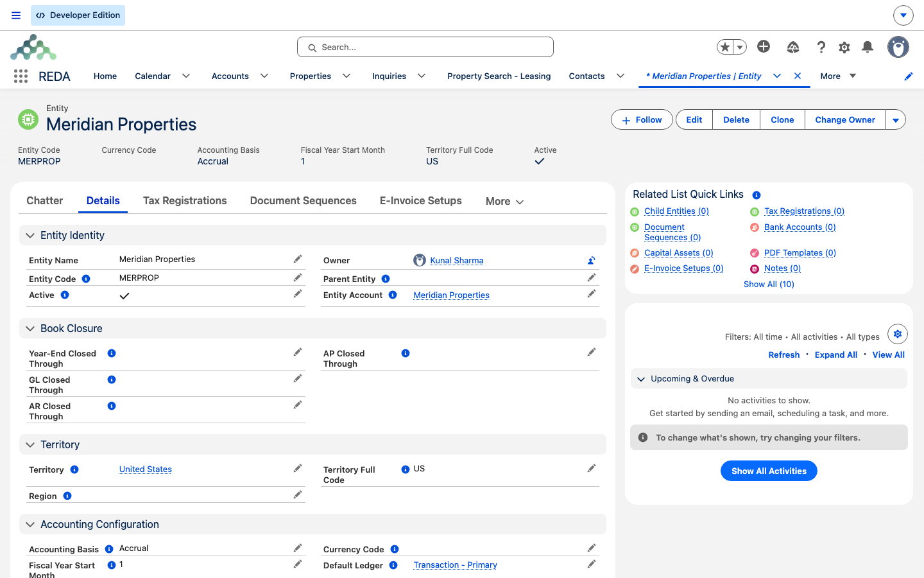Open Bank Accounts (0) quick link
The width and height of the screenshot is (924, 578).
800,227
